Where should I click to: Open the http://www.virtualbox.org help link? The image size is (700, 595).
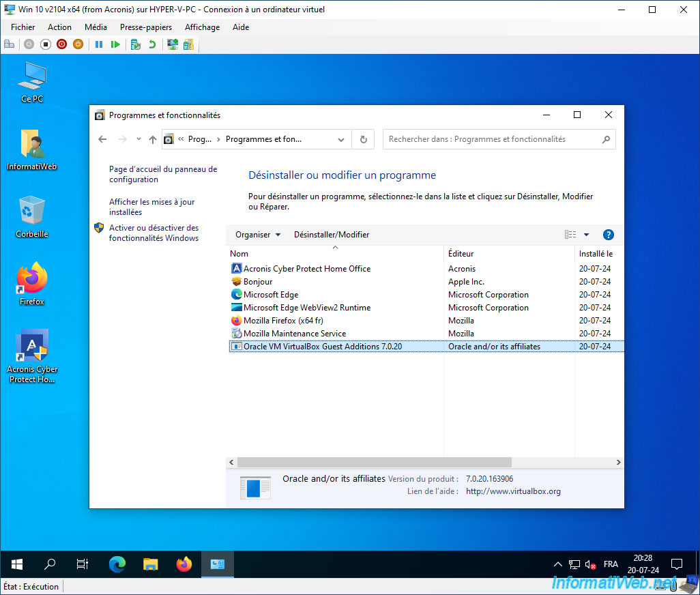tap(513, 491)
